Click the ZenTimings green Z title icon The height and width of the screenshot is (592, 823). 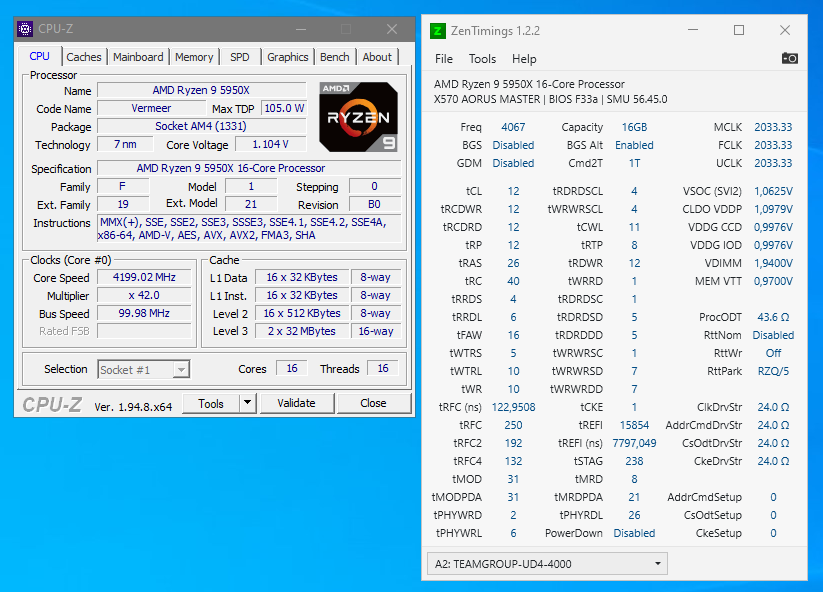click(x=437, y=31)
